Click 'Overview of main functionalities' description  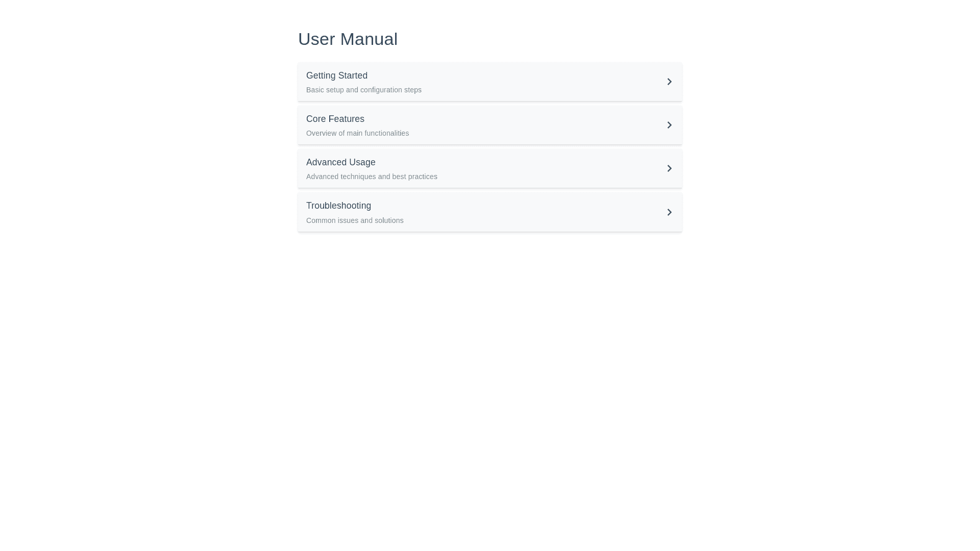click(357, 133)
